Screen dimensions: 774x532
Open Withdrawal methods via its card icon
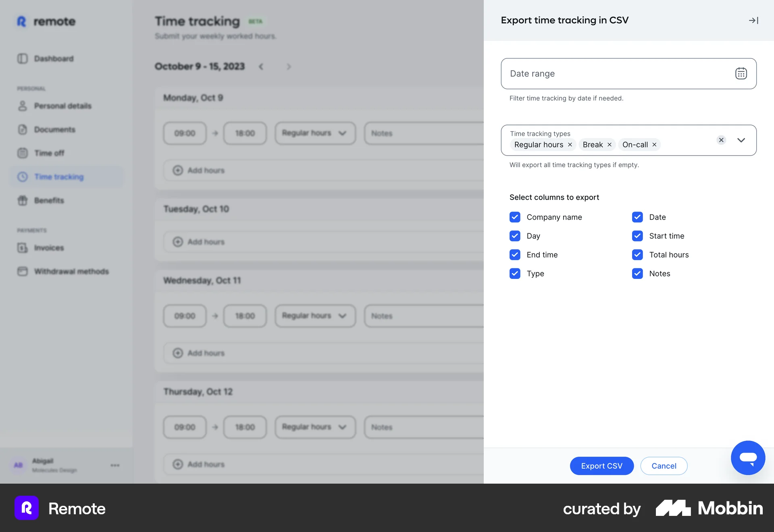click(23, 271)
